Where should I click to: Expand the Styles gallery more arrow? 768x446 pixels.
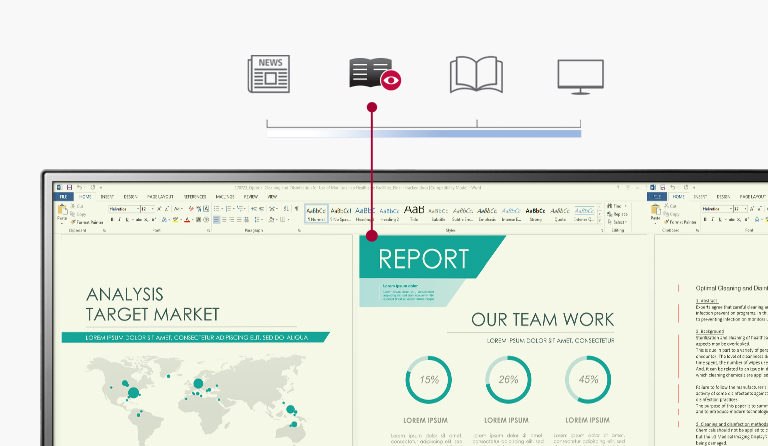click(598, 221)
